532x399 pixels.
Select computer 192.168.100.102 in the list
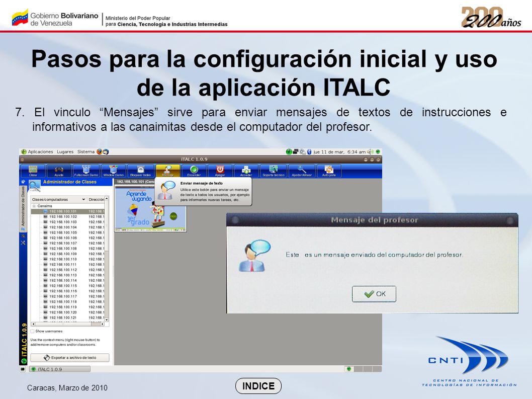point(68,217)
